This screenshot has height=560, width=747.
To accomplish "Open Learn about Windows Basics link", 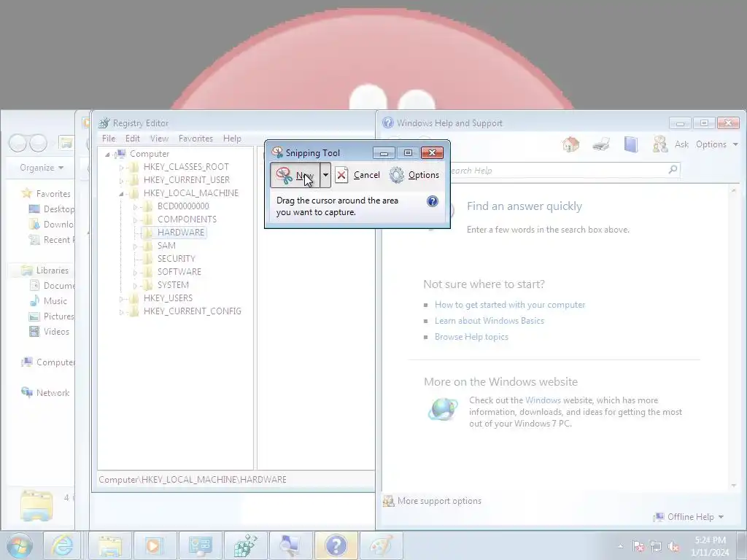I will click(x=489, y=321).
